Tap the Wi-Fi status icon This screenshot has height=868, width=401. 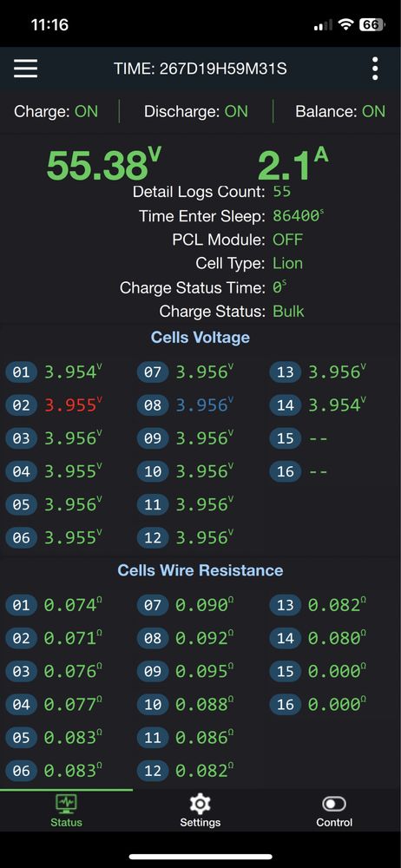[346, 25]
